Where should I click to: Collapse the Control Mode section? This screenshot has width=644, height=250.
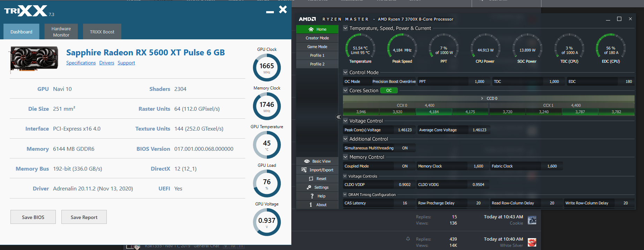[x=345, y=72]
